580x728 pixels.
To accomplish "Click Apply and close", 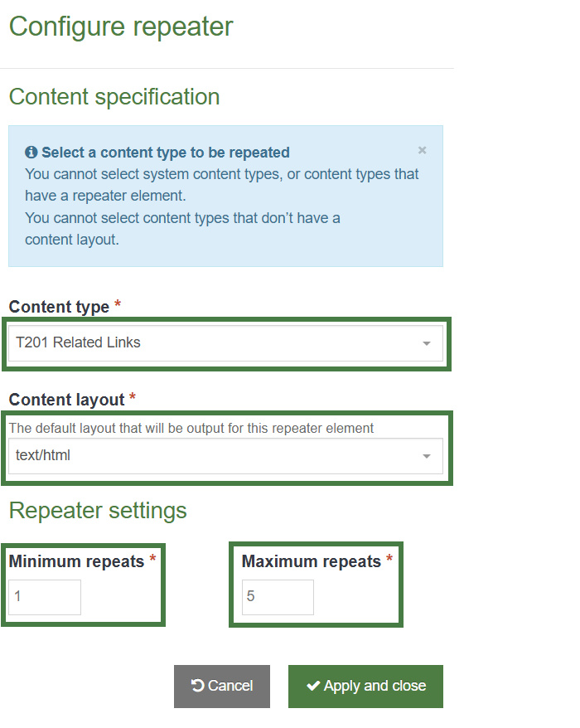I will click(x=365, y=686).
